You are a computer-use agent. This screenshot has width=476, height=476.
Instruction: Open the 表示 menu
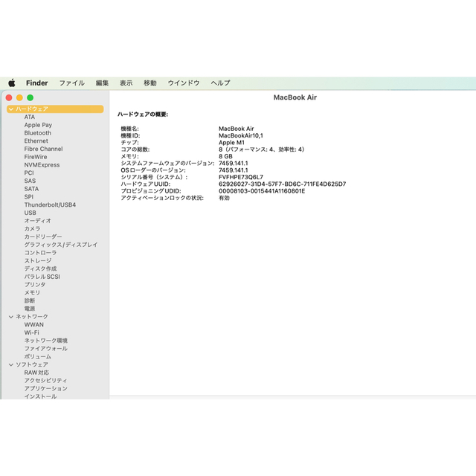click(x=126, y=83)
